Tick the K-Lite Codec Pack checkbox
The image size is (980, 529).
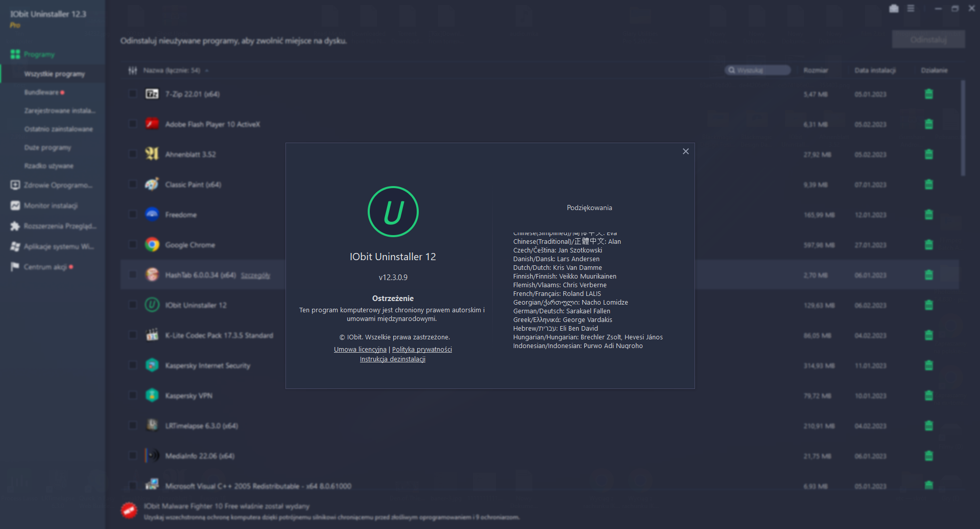tap(133, 335)
